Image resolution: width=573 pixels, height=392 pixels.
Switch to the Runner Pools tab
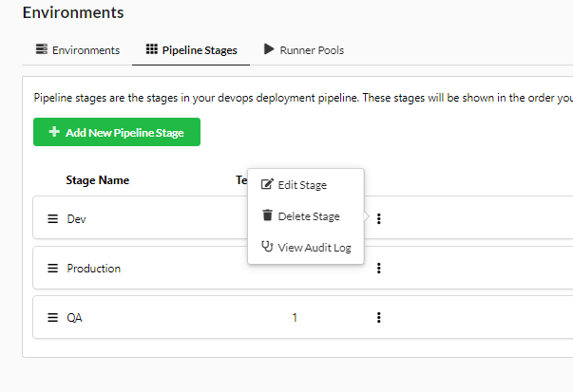[303, 50]
